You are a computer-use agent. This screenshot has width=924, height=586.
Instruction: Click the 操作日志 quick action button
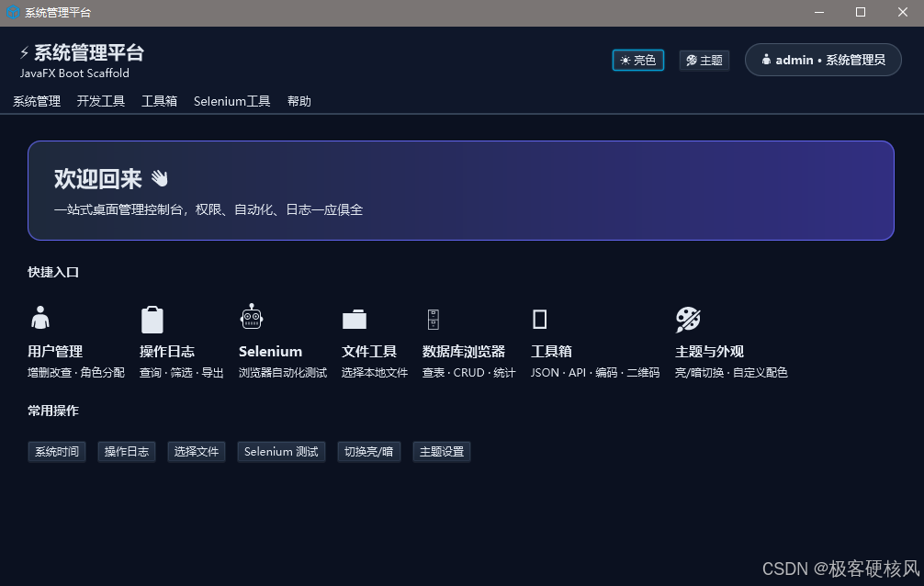126,452
